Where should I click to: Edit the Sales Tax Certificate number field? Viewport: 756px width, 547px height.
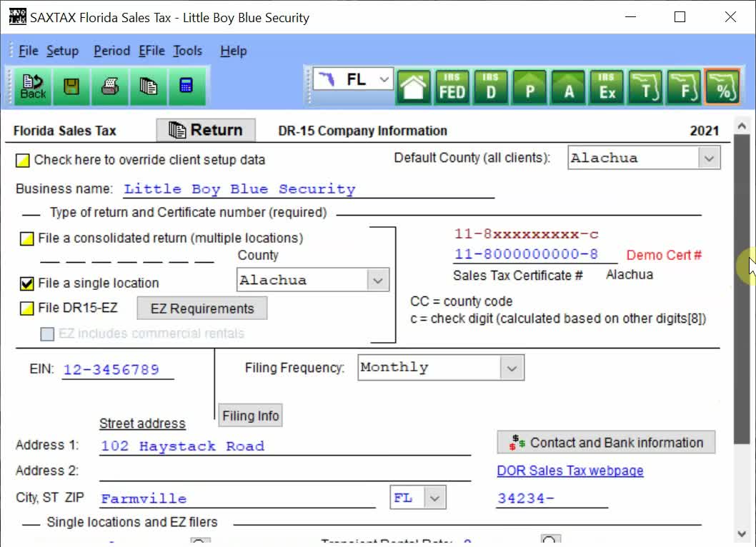tap(535, 254)
